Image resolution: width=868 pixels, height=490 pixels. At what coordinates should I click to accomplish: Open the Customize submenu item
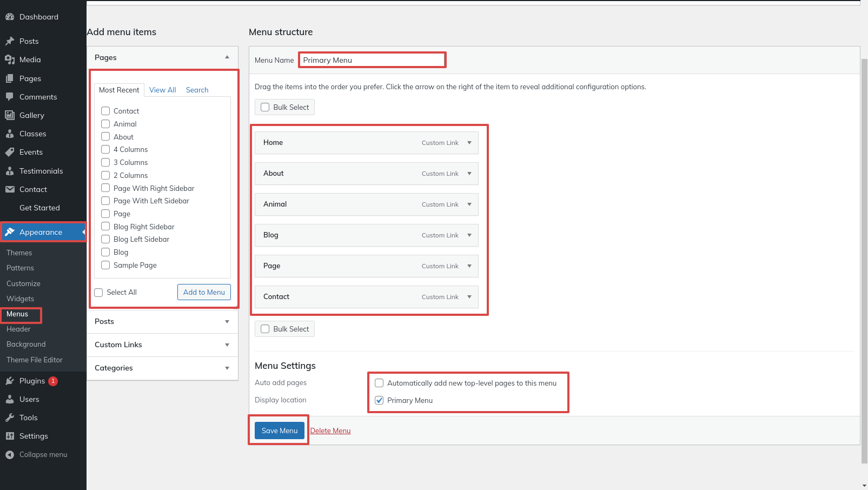pos(23,283)
